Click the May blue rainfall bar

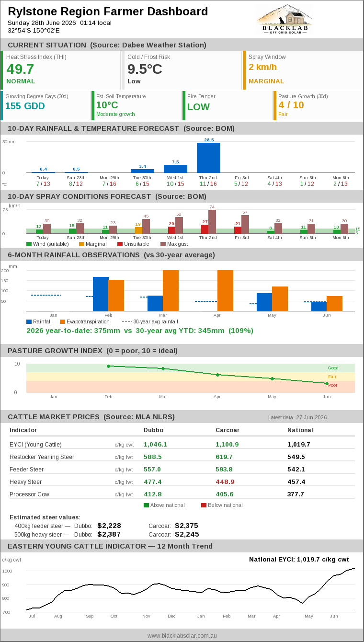click(264, 302)
